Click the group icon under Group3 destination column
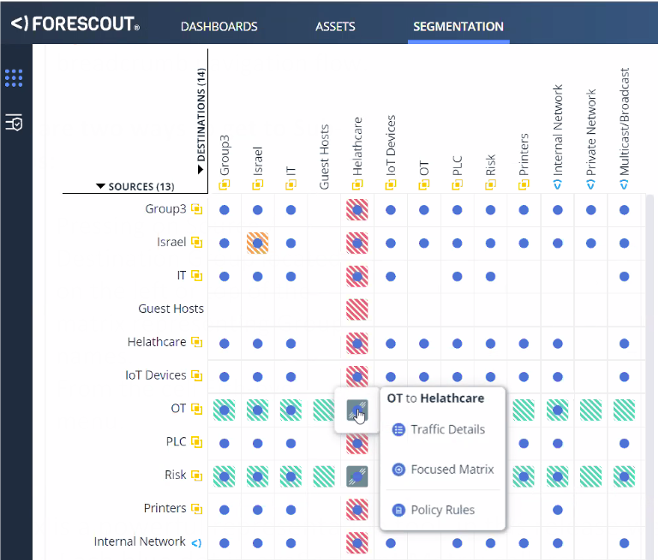This screenshot has height=560, width=658. pos(224,184)
